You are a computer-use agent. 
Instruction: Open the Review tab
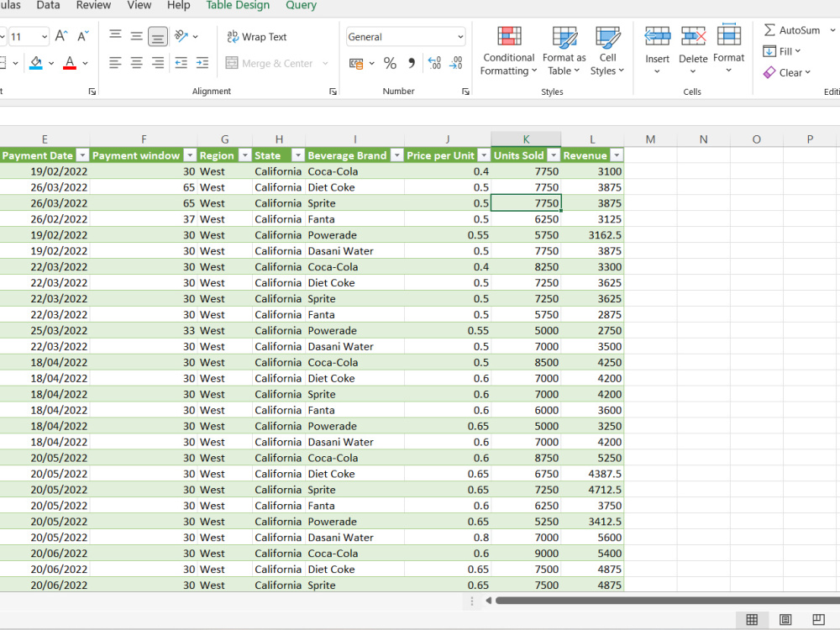(93, 5)
